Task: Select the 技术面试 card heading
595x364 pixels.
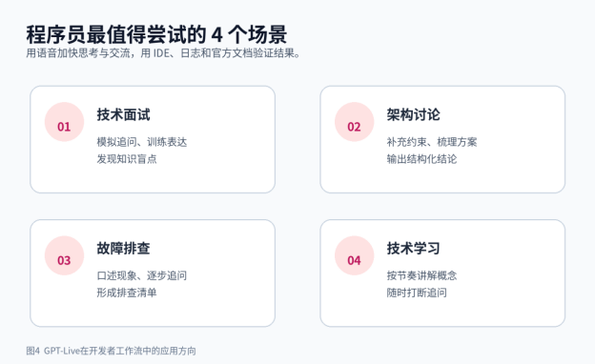Action: coord(123,114)
